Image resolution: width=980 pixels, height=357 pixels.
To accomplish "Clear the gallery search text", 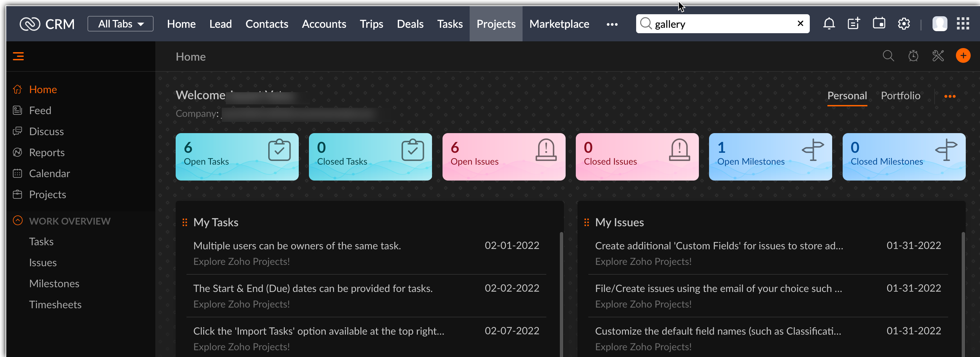I will coord(800,24).
